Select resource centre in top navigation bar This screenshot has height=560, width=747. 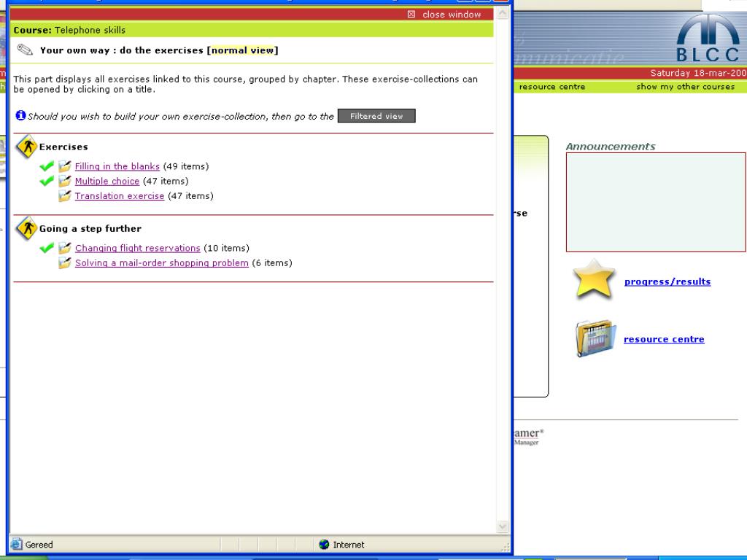(x=551, y=87)
